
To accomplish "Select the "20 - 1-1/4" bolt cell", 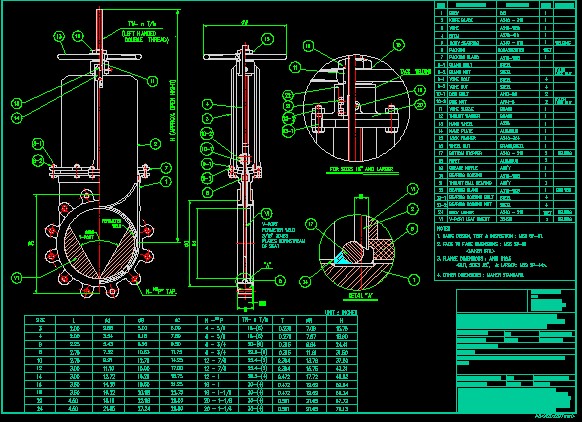I will tap(218, 409).
